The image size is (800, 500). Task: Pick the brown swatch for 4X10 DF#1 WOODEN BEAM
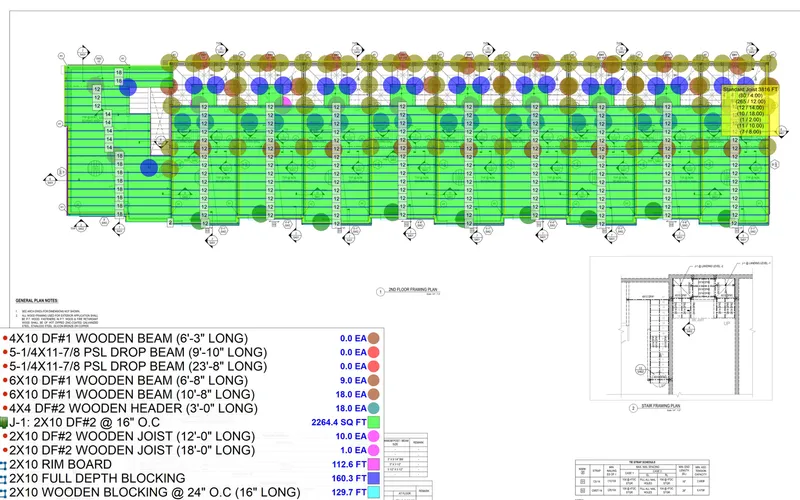(x=373, y=338)
